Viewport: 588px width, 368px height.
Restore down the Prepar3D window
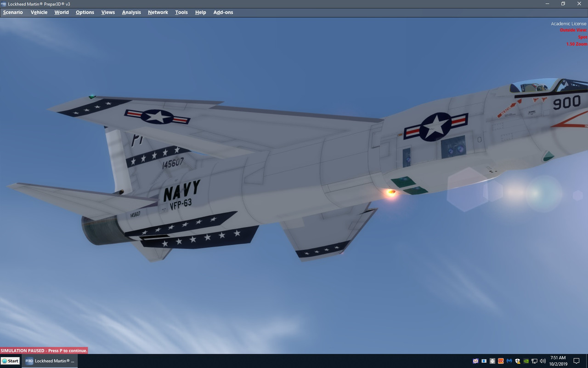pyautogui.click(x=563, y=4)
